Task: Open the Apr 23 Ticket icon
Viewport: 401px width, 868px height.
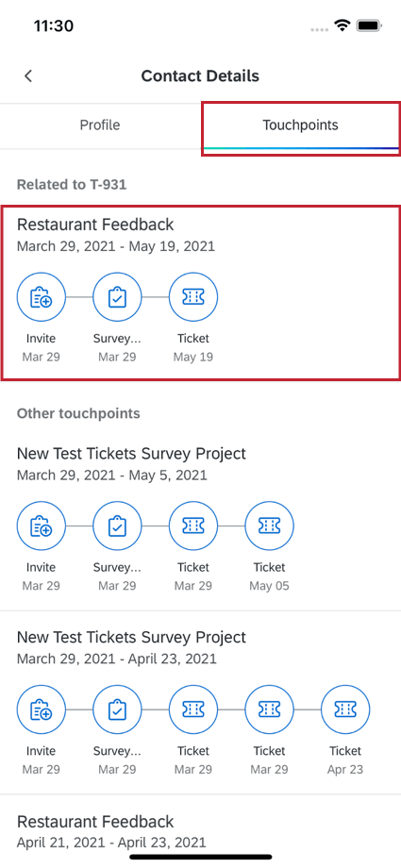Action: [x=345, y=709]
